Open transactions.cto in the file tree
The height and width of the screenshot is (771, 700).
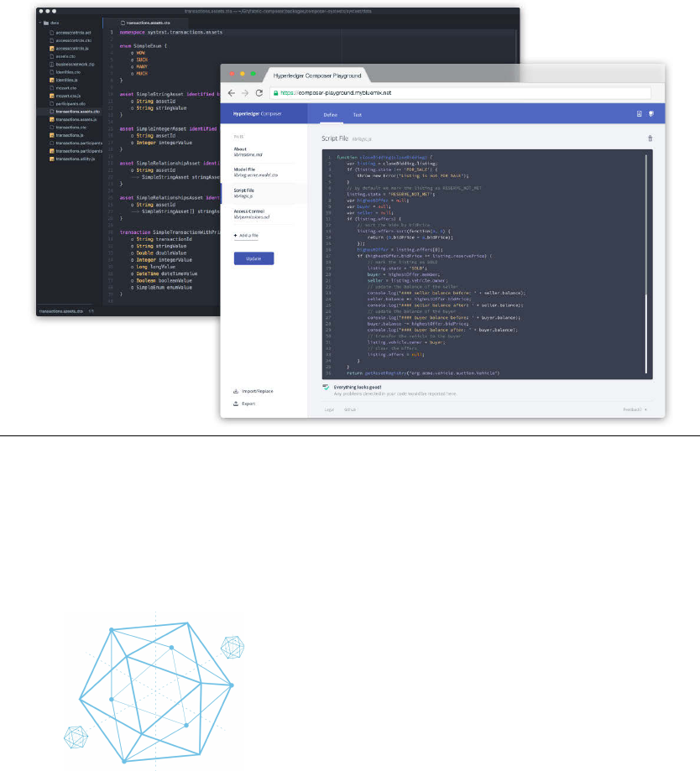point(71,128)
